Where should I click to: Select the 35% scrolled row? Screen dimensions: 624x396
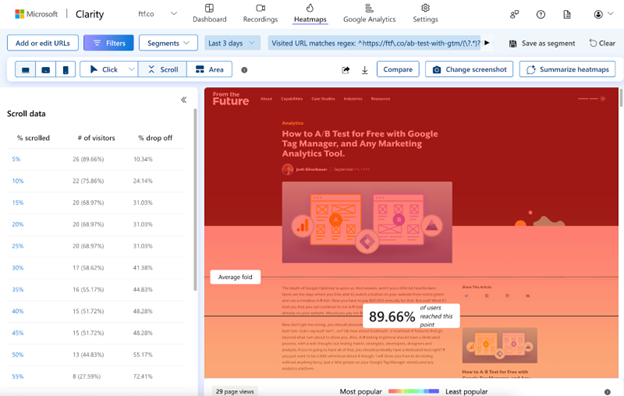(96, 289)
